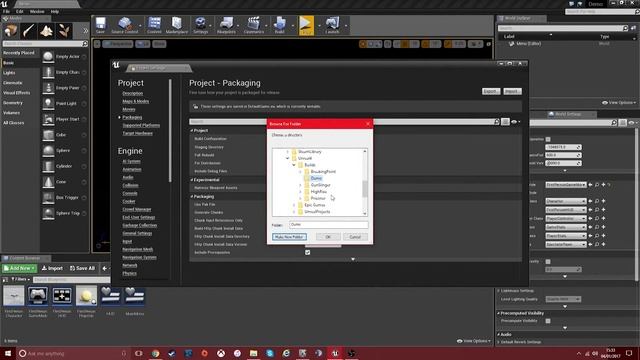Select the Cylinder placement icon

pyautogui.click(x=48, y=166)
